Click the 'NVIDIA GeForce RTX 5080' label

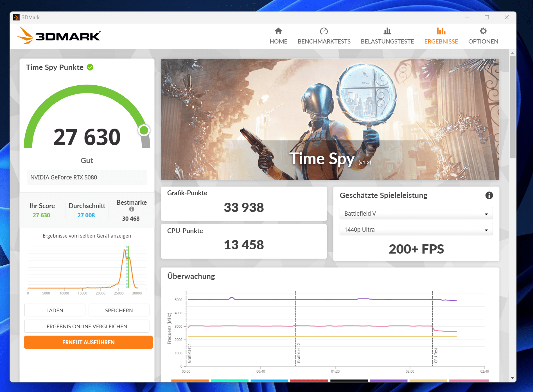click(x=64, y=177)
